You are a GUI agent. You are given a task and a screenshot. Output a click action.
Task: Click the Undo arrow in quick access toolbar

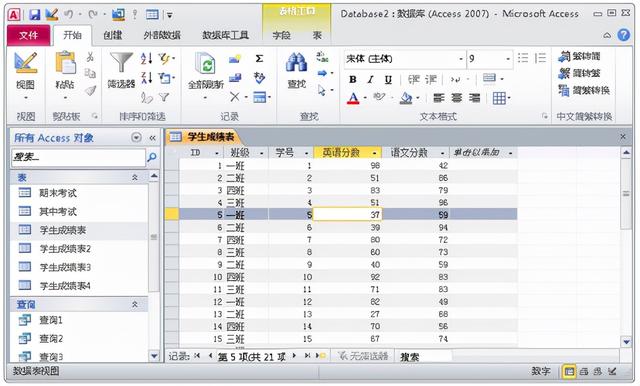(69, 15)
